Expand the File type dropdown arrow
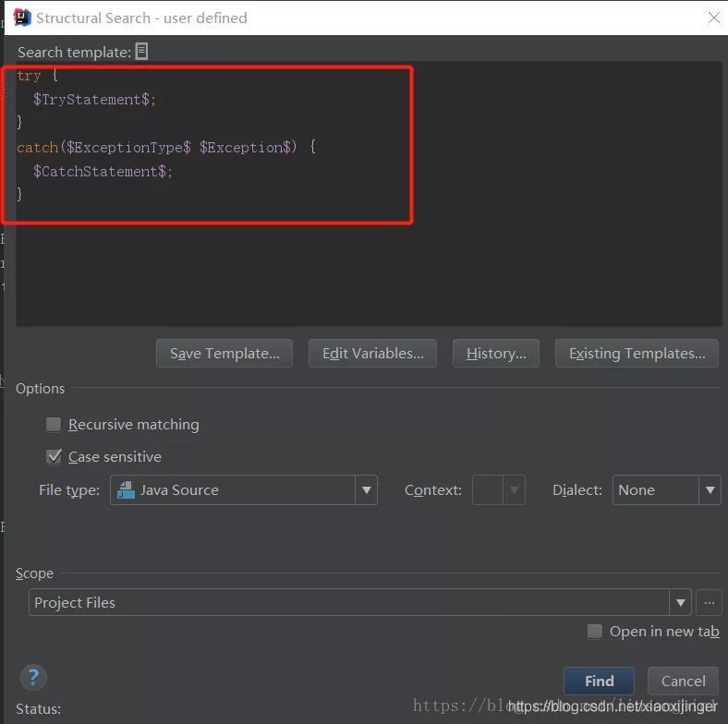728x724 pixels. click(x=367, y=490)
